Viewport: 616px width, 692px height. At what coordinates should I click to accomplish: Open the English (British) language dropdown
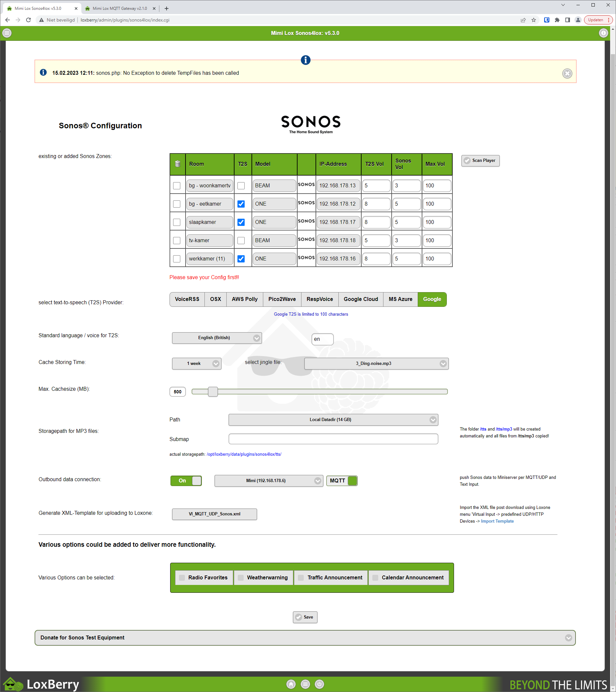click(x=217, y=338)
